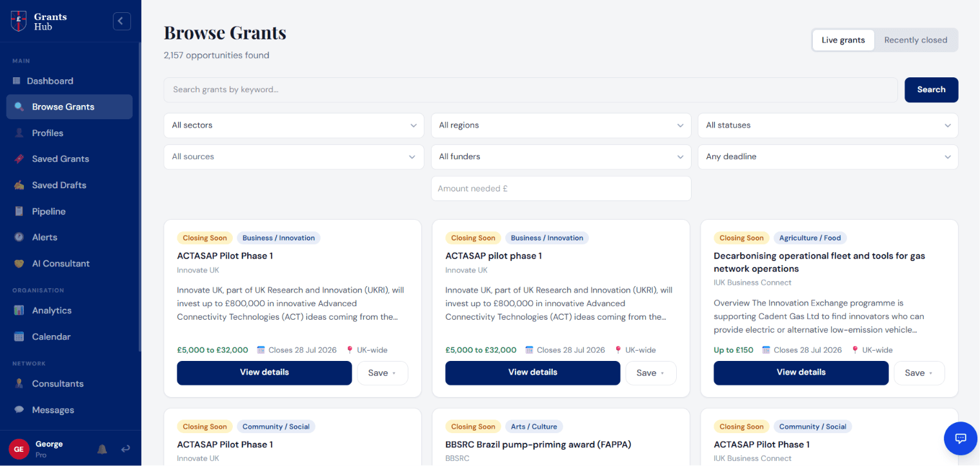The width and height of the screenshot is (980, 466).
Task: Click the Profiles person icon
Action: tap(19, 133)
